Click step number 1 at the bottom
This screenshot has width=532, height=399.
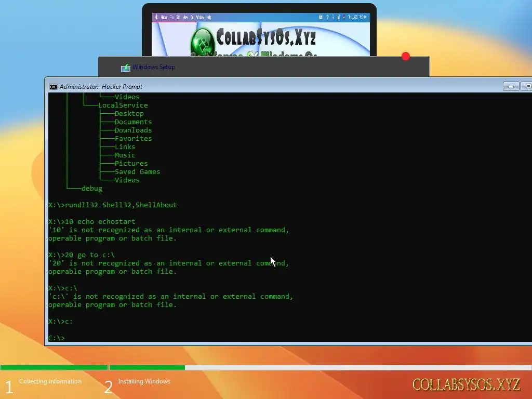pos(9,387)
